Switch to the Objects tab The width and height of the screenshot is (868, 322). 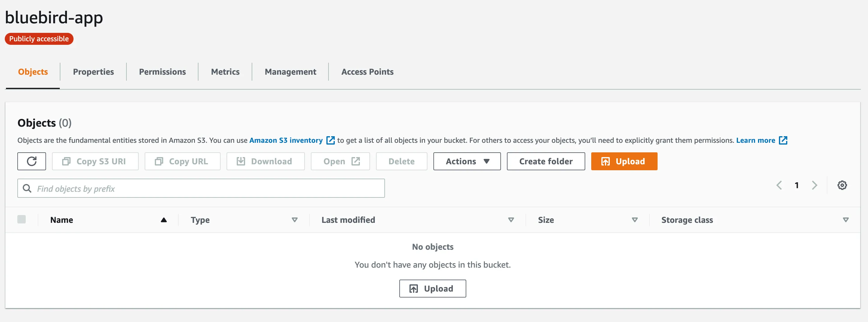(x=33, y=72)
